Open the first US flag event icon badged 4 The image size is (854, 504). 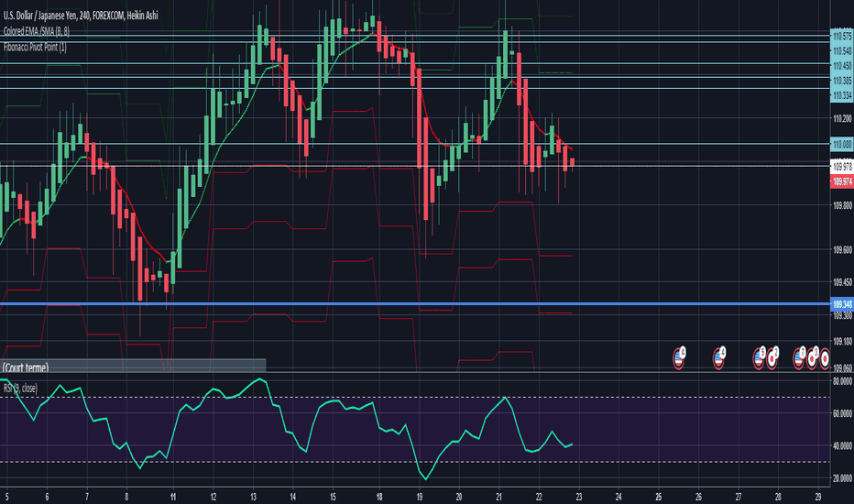click(679, 358)
